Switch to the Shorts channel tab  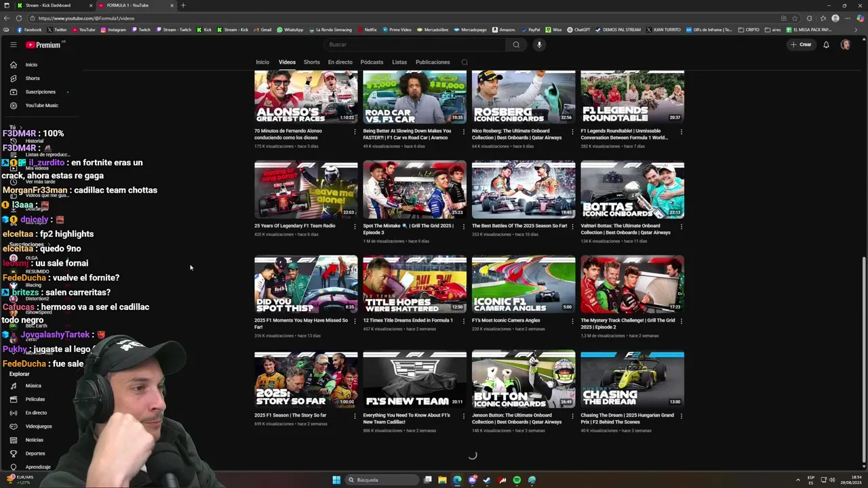(312, 62)
